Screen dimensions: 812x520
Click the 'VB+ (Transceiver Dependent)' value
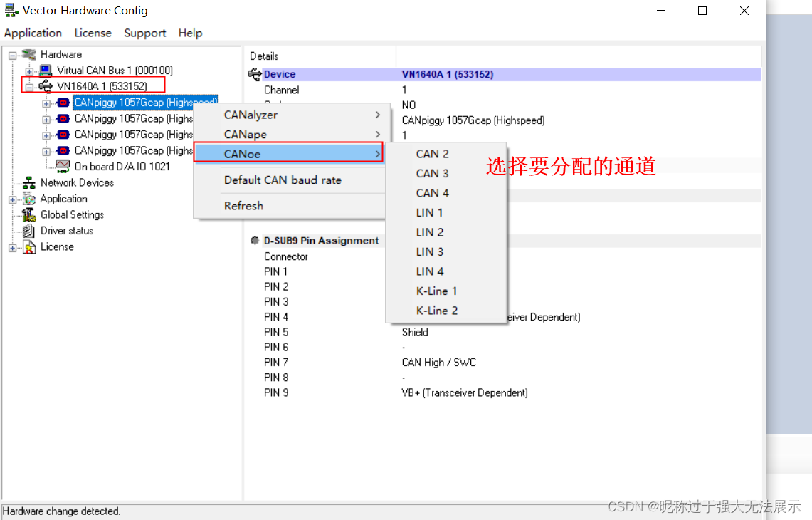pos(465,393)
